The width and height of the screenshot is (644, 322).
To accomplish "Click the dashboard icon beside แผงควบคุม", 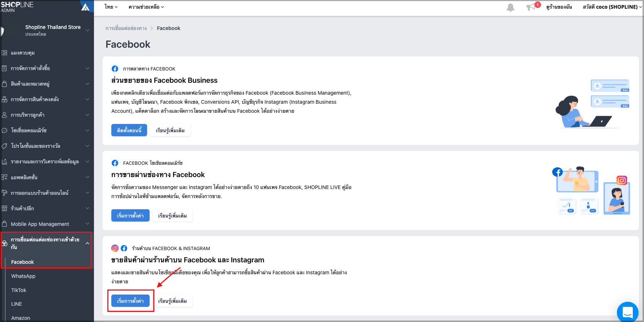I will point(4,53).
